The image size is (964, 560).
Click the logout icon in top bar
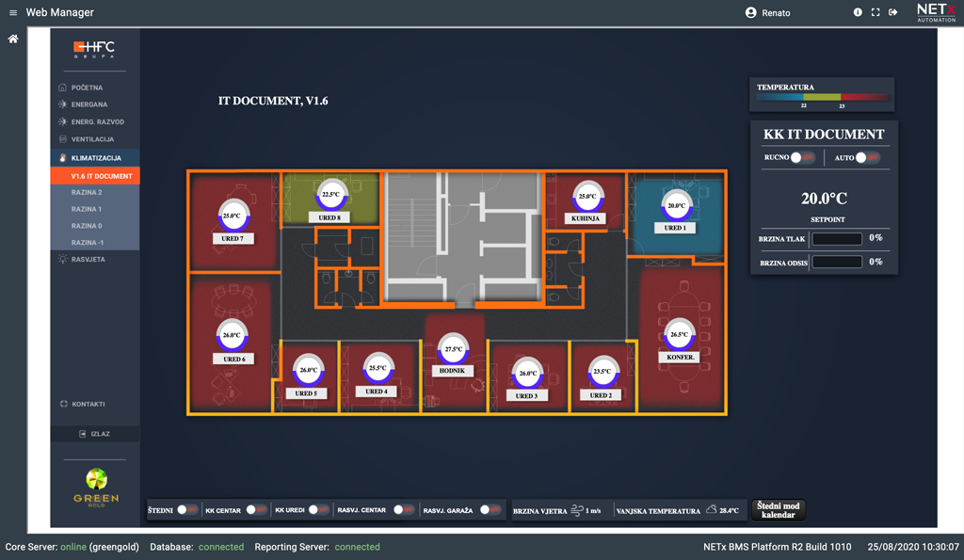[x=893, y=13]
